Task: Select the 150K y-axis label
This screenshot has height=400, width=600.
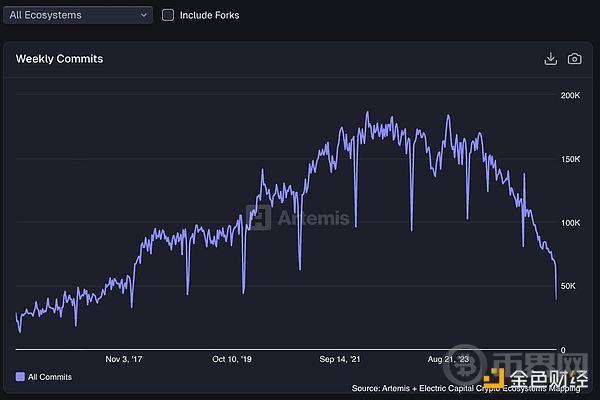Action: (569, 159)
